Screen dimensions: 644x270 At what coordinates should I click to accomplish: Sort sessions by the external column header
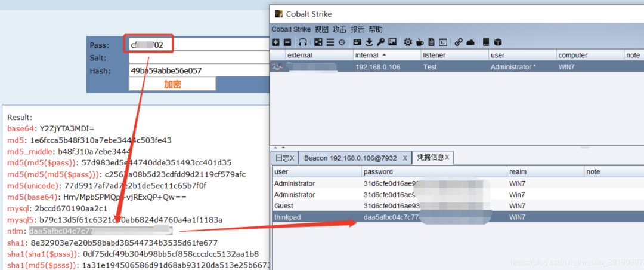(319, 55)
